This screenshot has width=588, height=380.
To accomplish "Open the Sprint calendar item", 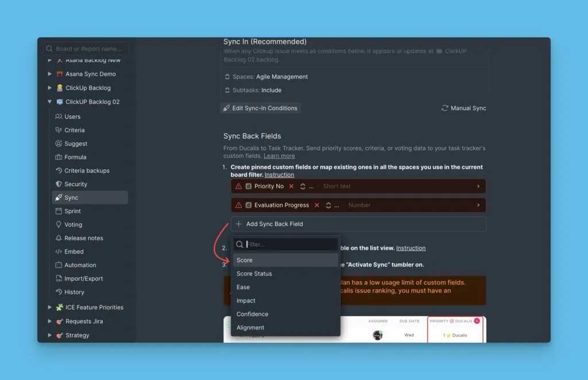I will point(59,211).
